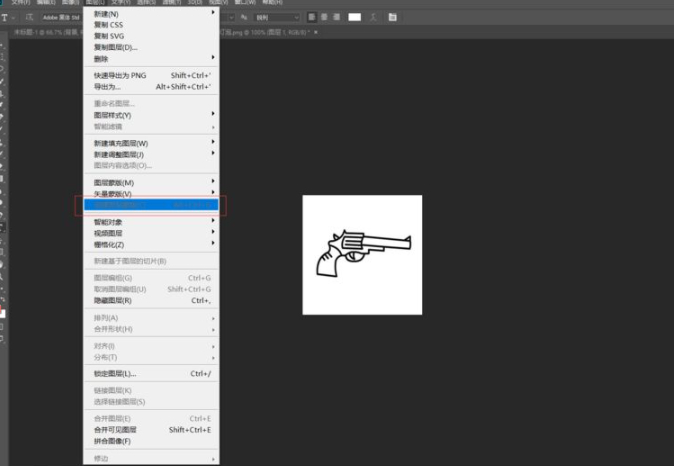Image resolution: width=674 pixels, height=466 pixels.
Task: Click 图层内容选项(O)... menu entry
Action: tap(151, 166)
